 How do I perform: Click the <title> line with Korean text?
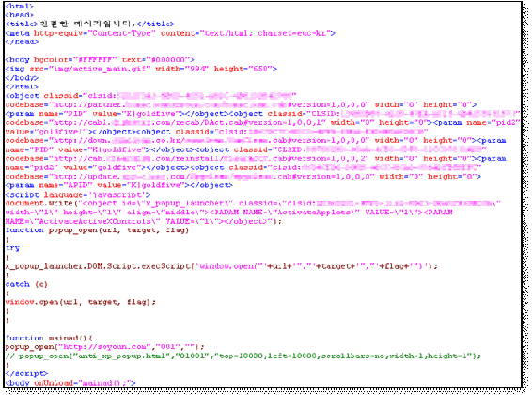(89, 24)
